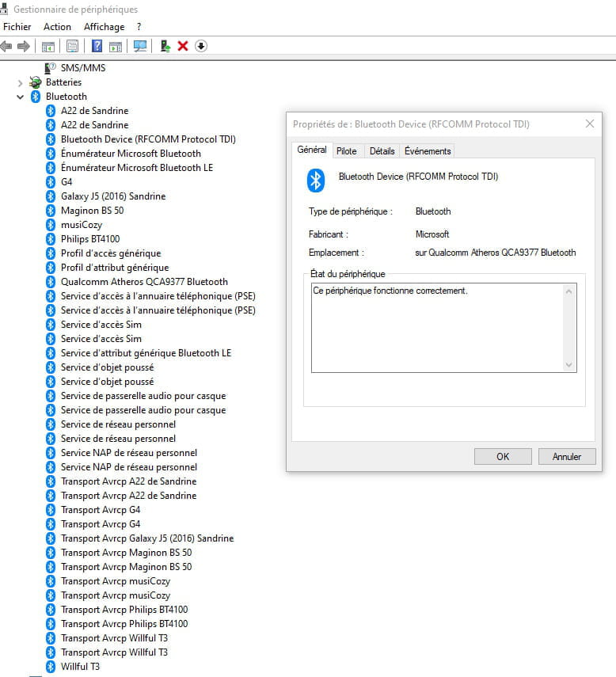Click the Forward arrow toolbar icon
Image resolution: width=616 pixels, height=677 pixels.
click(x=23, y=46)
